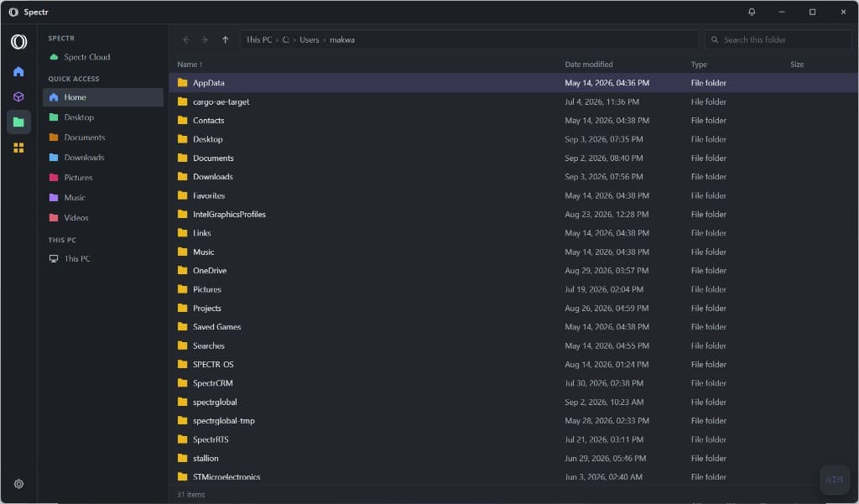The image size is (859, 504).
Task: Select the spectrglobal folder icon
Action: click(182, 402)
